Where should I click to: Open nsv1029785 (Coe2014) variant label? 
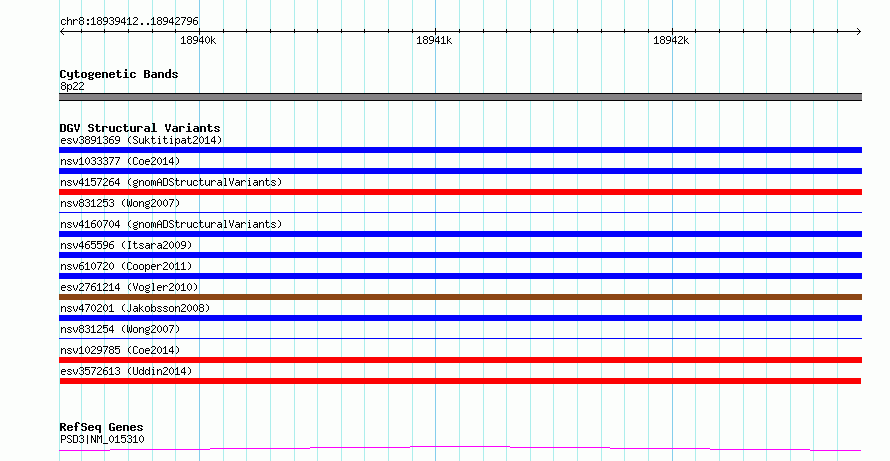120,350
